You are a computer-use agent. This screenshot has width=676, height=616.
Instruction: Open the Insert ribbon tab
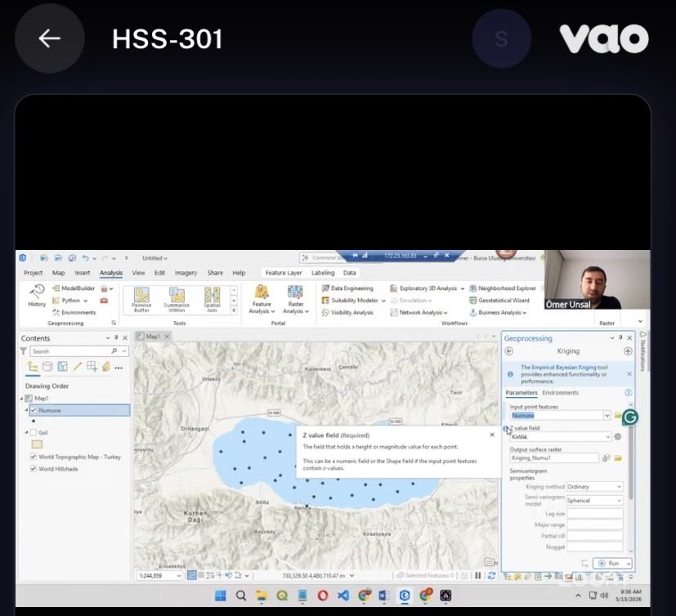[83, 273]
